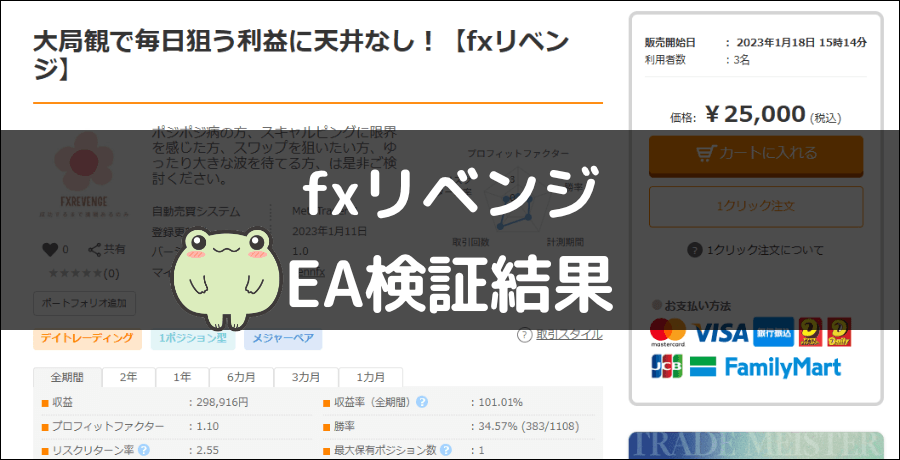Click the JCB payment logo
Screen dimensions: 900x460
[666, 366]
